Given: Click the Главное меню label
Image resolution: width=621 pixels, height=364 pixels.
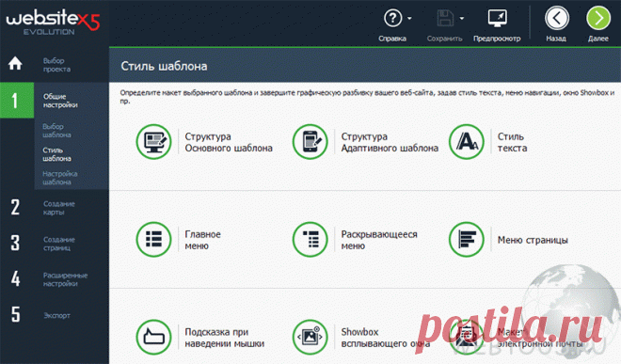Looking at the screenshot, I should [202, 240].
